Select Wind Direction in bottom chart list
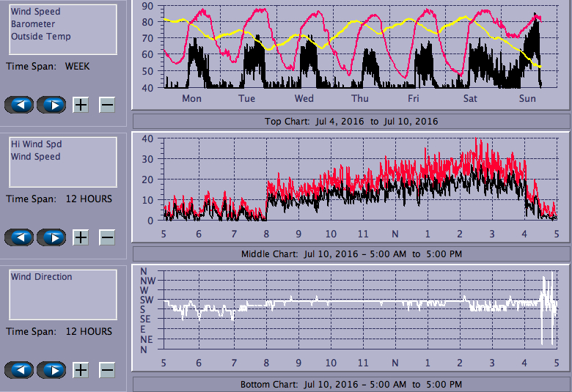This screenshot has height=392, width=572. pos(41,277)
